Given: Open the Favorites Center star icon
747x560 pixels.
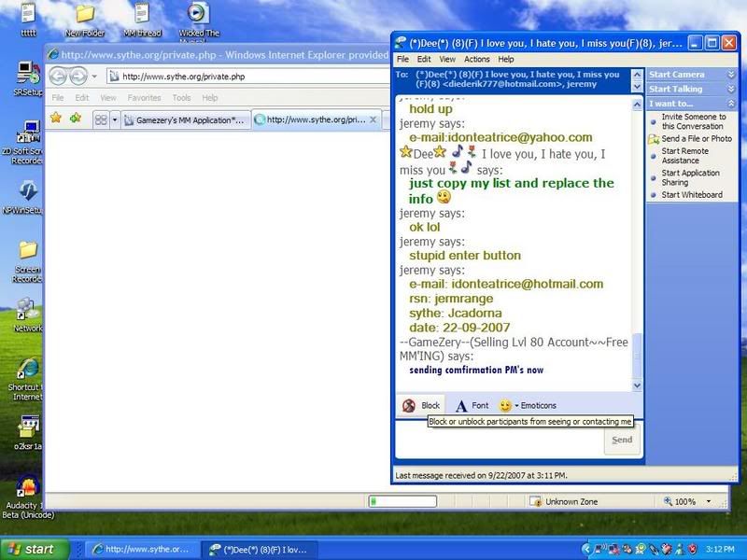Looking at the screenshot, I should pyautogui.click(x=56, y=118).
